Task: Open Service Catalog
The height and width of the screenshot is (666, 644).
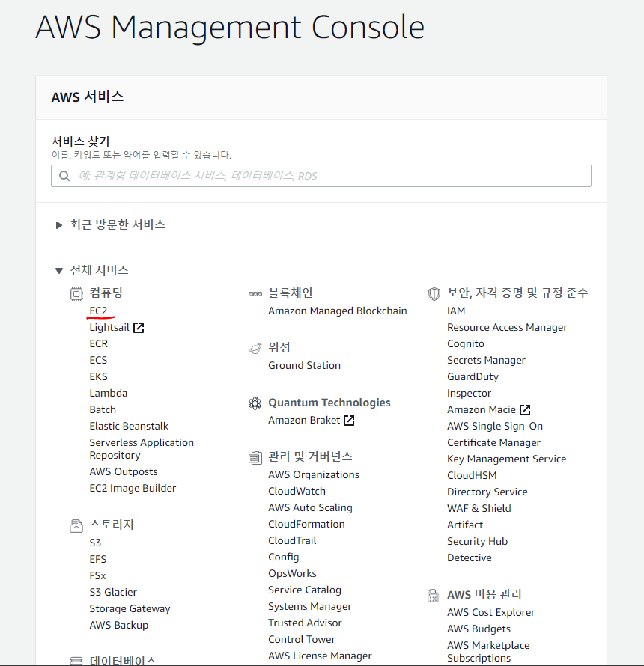Action: point(305,590)
